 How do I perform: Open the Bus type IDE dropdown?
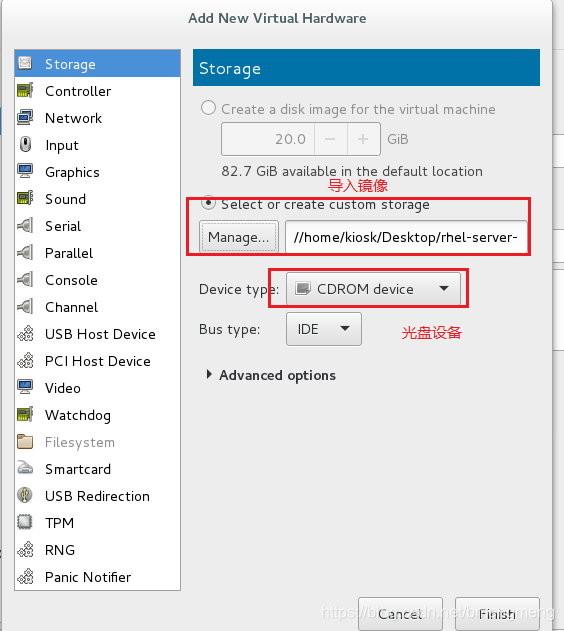(x=324, y=329)
